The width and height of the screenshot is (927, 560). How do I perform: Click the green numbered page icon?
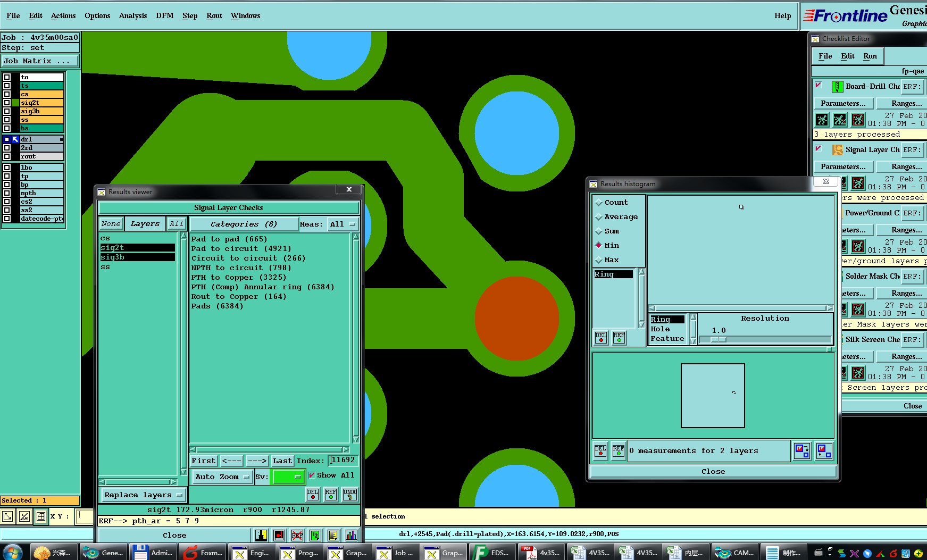click(315, 535)
